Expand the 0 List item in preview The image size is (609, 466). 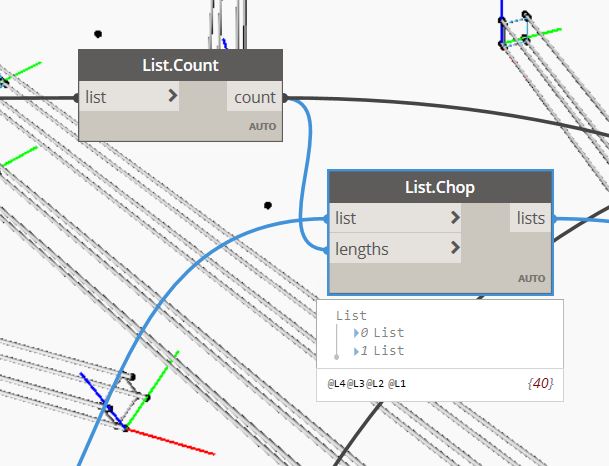pyautogui.click(x=356, y=333)
